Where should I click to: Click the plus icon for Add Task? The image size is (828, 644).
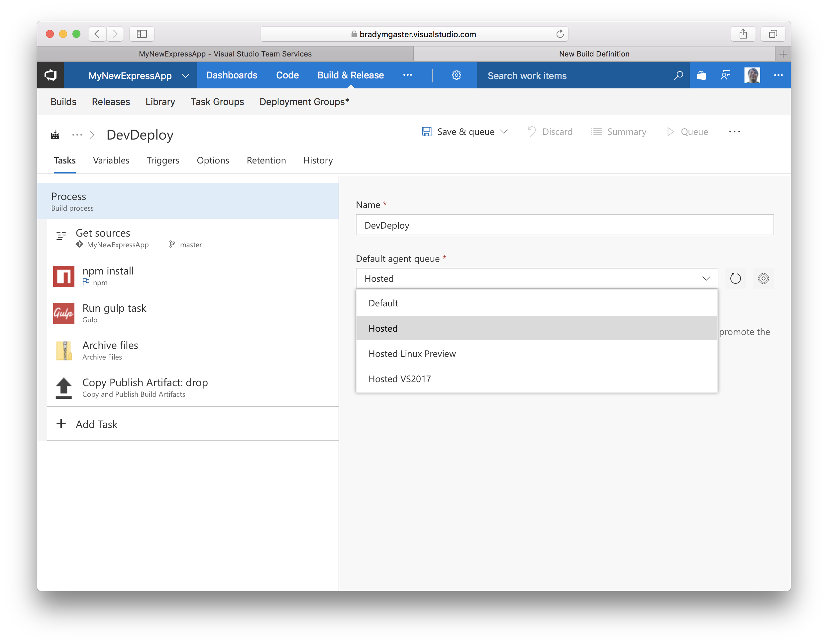(61, 424)
